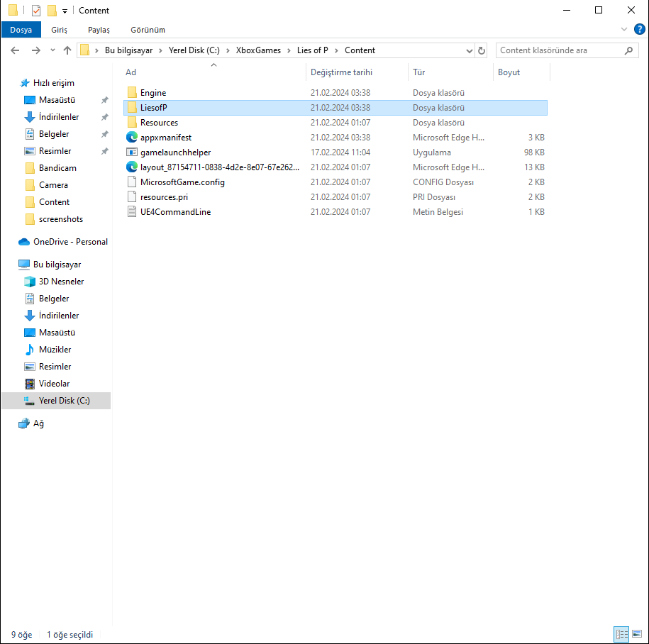This screenshot has width=649, height=644.
Task: Navigate to Lies of P breadcrumb
Action: (313, 50)
